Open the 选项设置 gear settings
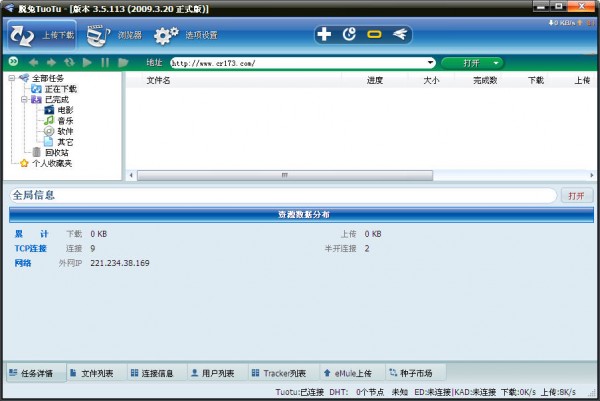Viewport: 600px width, 401px height. [186, 36]
